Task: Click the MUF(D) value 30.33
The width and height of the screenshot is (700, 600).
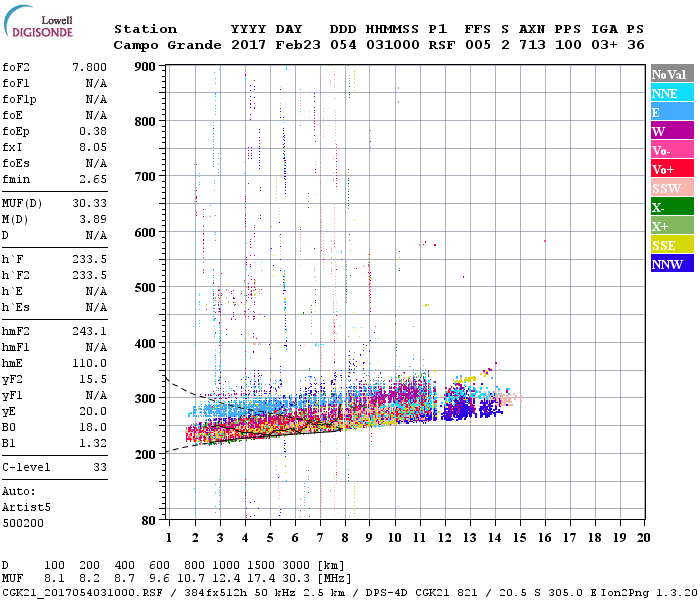Action: tap(90, 203)
